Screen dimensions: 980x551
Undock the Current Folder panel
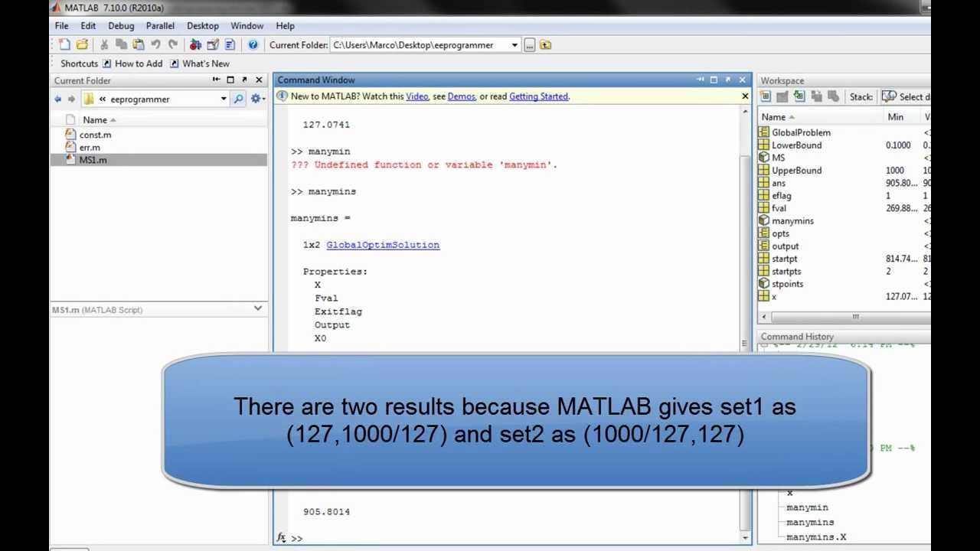[x=244, y=80]
